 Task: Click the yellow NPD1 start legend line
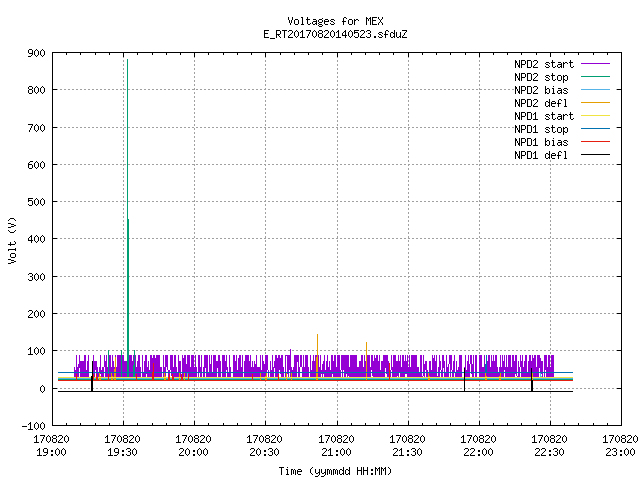click(x=596, y=116)
